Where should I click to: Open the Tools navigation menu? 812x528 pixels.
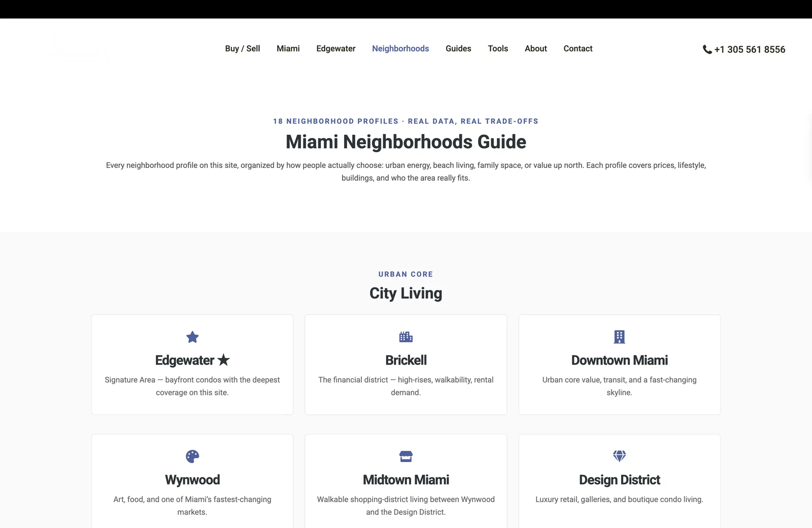click(498, 49)
